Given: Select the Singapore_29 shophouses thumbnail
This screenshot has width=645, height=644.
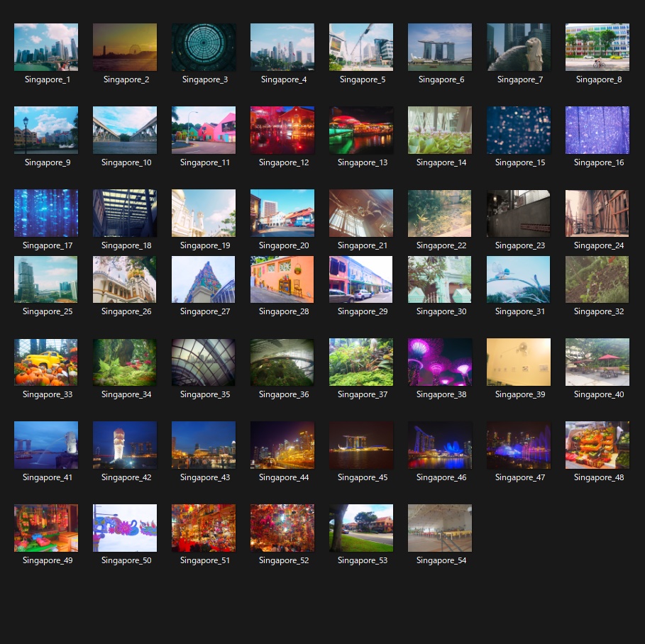Looking at the screenshot, I should tap(360, 279).
